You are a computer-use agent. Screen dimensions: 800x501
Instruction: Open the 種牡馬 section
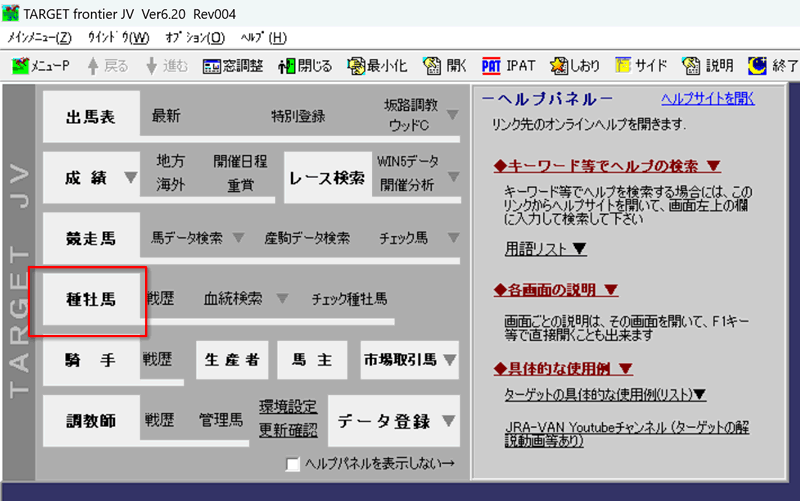(91, 299)
